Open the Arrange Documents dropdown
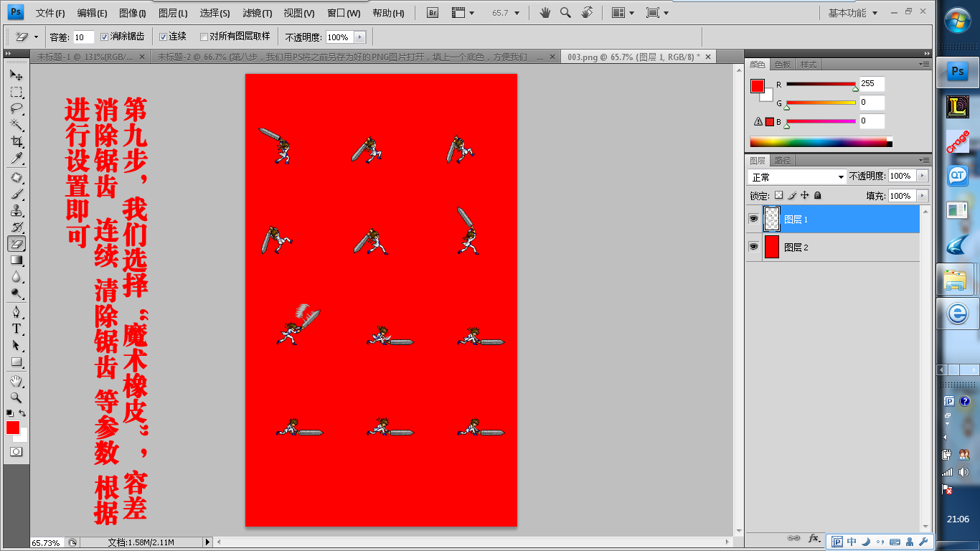The height and width of the screenshot is (551, 980). (x=623, y=12)
